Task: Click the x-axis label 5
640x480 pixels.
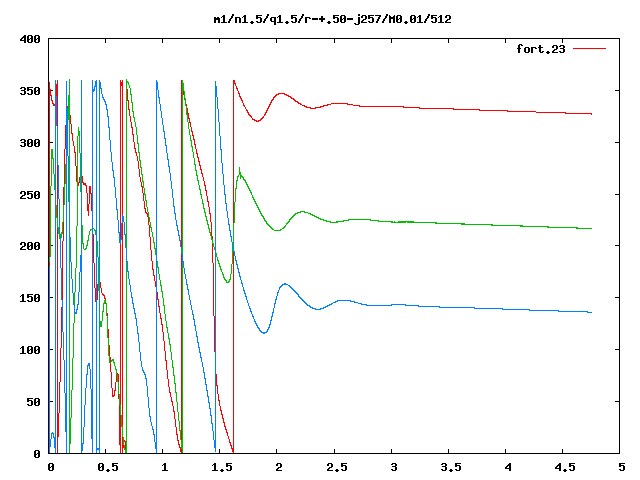Action: pyautogui.click(x=622, y=467)
